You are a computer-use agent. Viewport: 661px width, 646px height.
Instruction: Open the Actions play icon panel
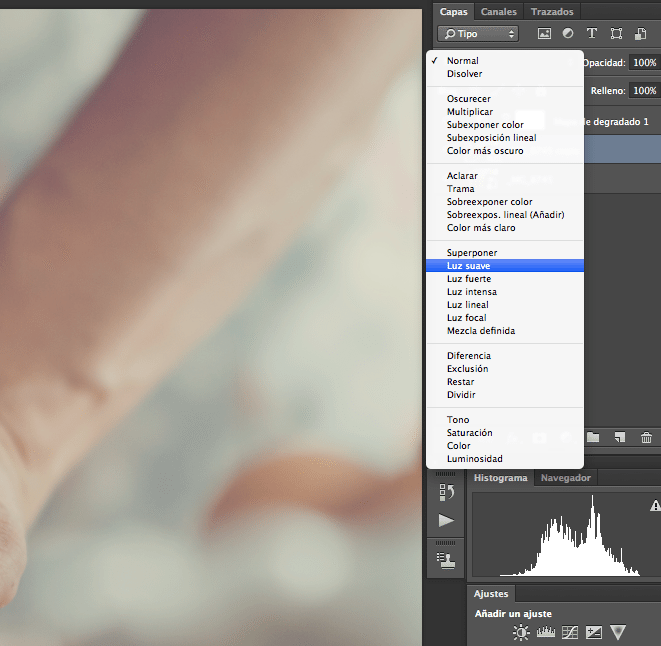446,520
